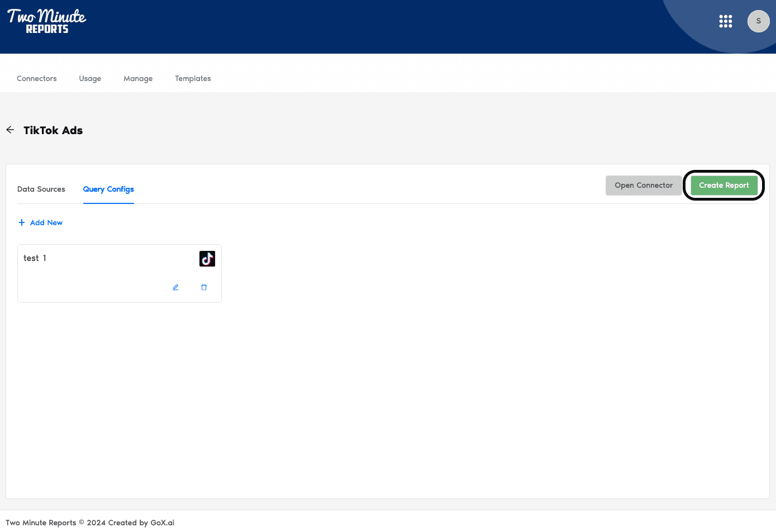Delete the test 1 query config
776x532 pixels.
[x=204, y=287]
